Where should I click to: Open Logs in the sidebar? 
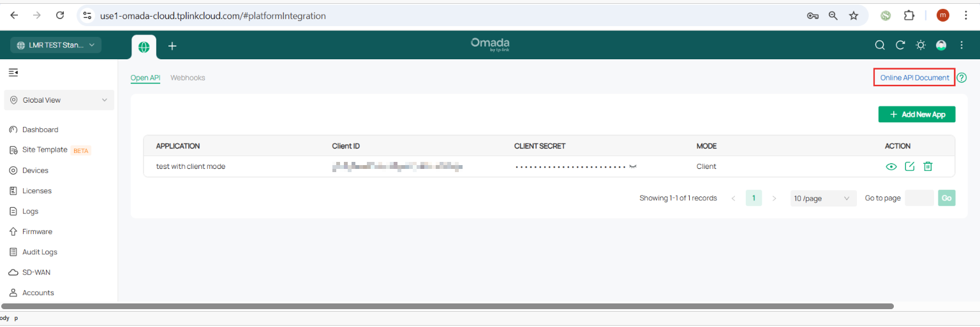click(30, 211)
